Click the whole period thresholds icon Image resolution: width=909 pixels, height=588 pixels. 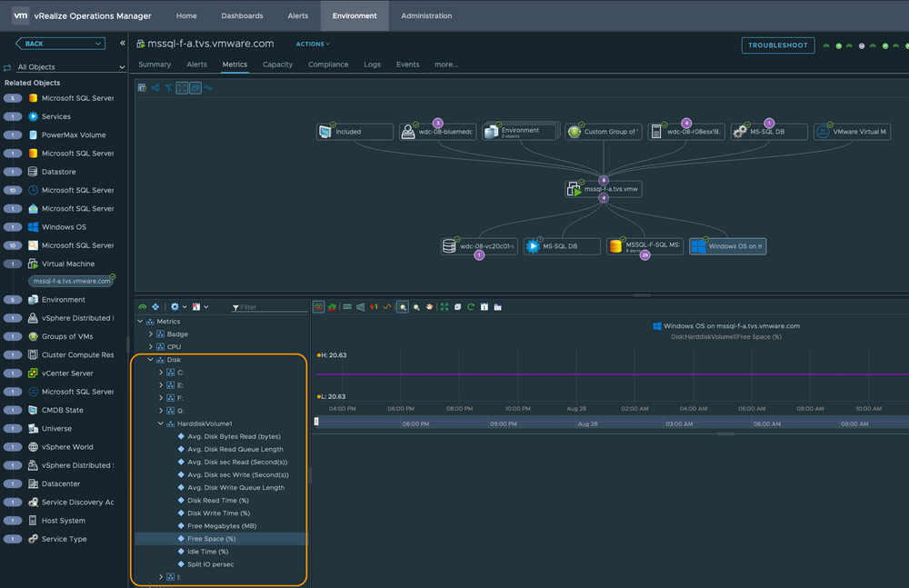(x=361, y=307)
